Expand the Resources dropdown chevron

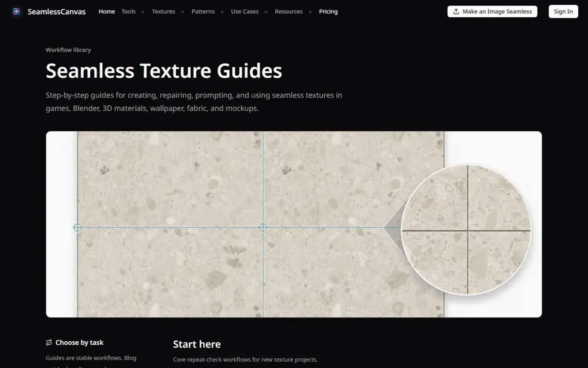pyautogui.click(x=310, y=12)
